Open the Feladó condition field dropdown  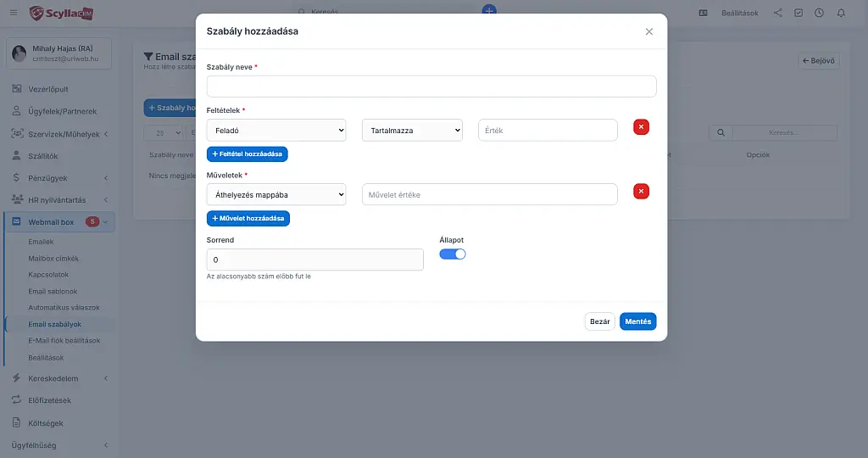[x=276, y=130]
